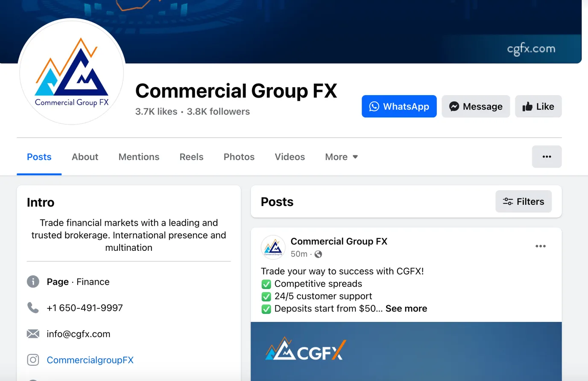Go to the Photos tab

pos(239,157)
